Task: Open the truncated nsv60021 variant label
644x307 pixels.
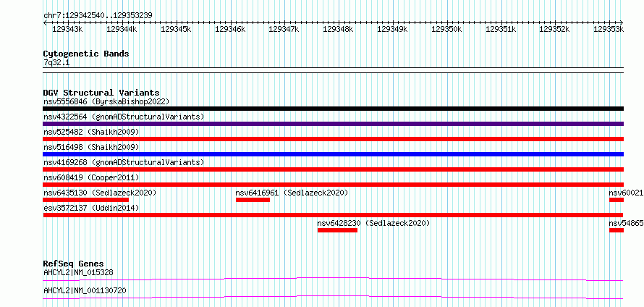Action: point(627,193)
